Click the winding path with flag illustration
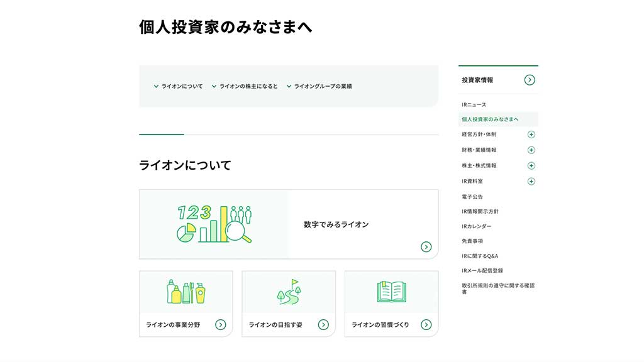Screen dimensions: 644x362 coord(289,292)
